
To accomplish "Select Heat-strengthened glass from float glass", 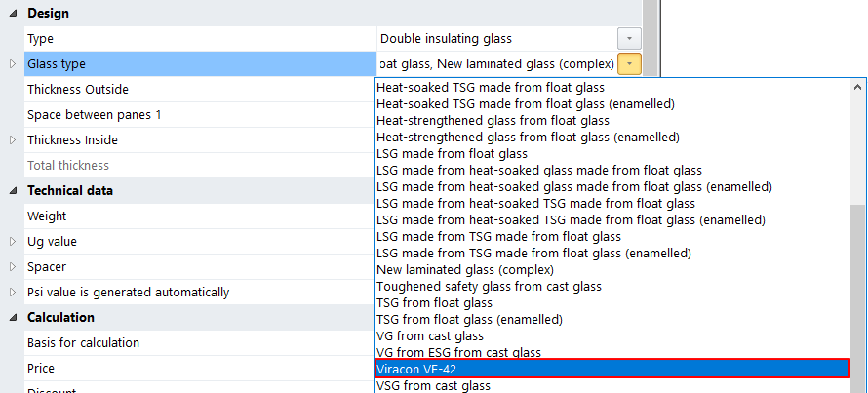I will tap(493, 120).
